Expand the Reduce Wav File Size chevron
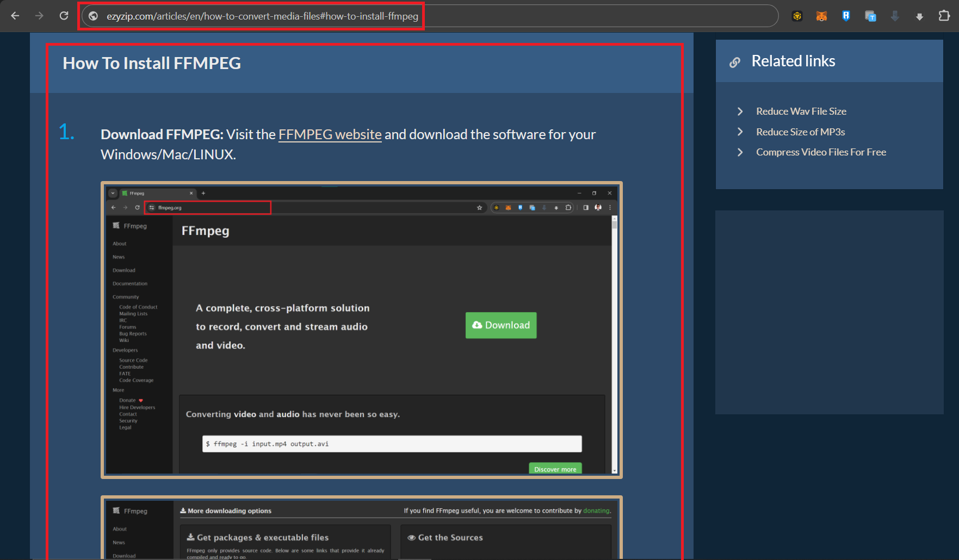Viewport: 959px width, 560px height. (x=740, y=111)
